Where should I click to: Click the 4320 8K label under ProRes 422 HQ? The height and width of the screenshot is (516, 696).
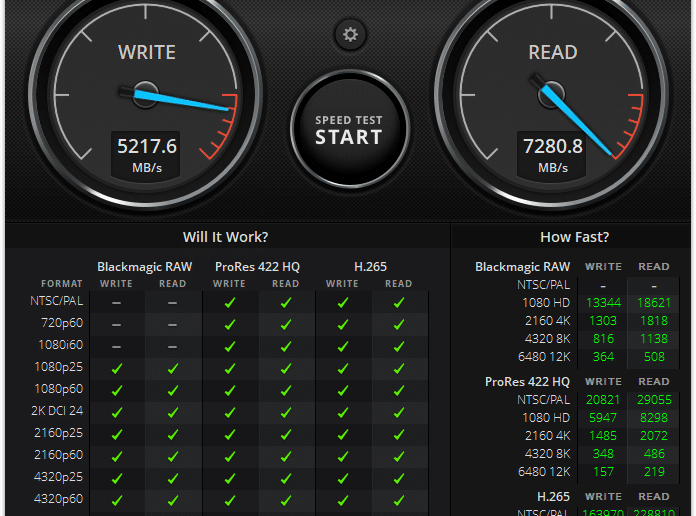(x=547, y=454)
